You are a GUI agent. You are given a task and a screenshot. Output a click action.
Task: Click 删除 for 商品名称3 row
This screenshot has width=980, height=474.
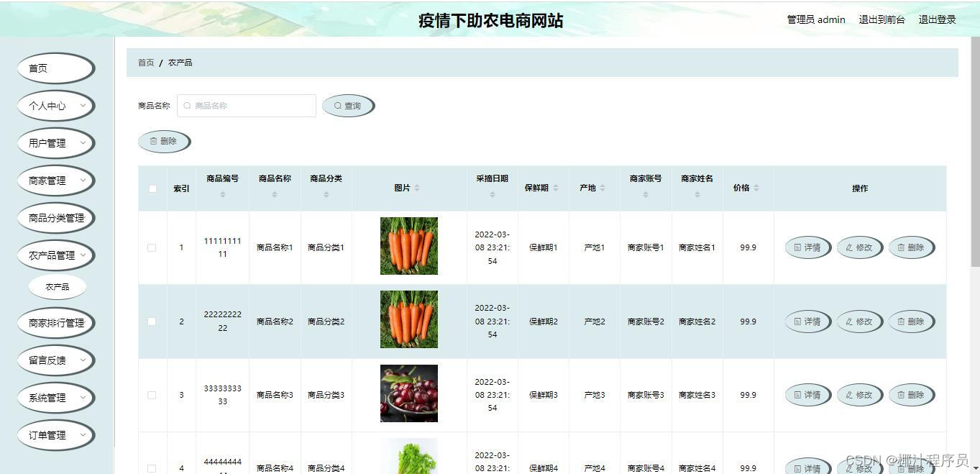pos(911,395)
